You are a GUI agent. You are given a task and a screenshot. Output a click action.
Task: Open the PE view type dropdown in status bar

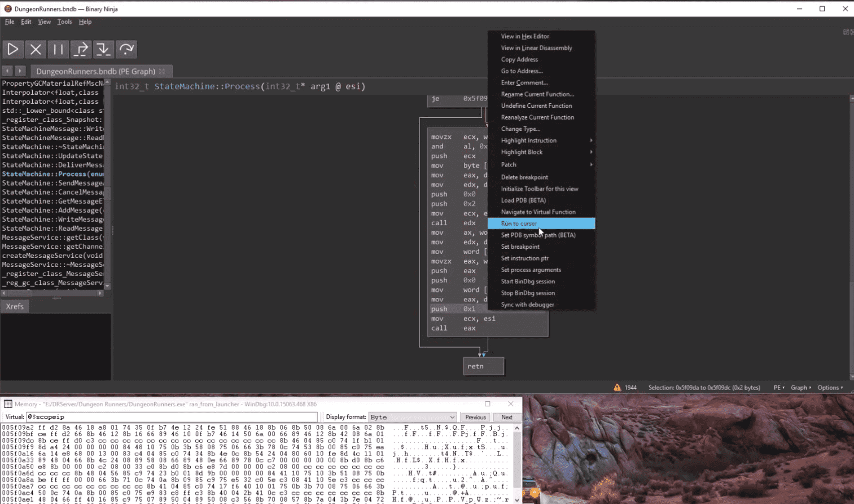[x=779, y=387]
